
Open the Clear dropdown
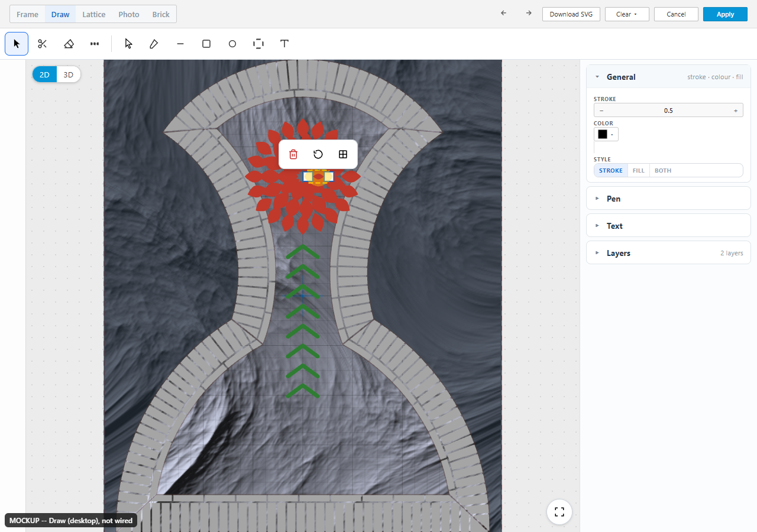(x=627, y=14)
